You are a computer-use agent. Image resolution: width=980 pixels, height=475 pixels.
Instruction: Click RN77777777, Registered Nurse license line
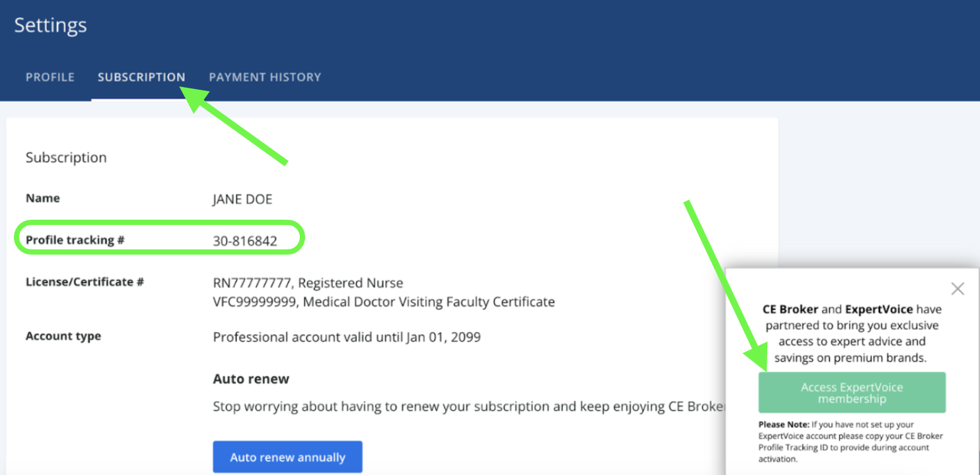pos(308,283)
